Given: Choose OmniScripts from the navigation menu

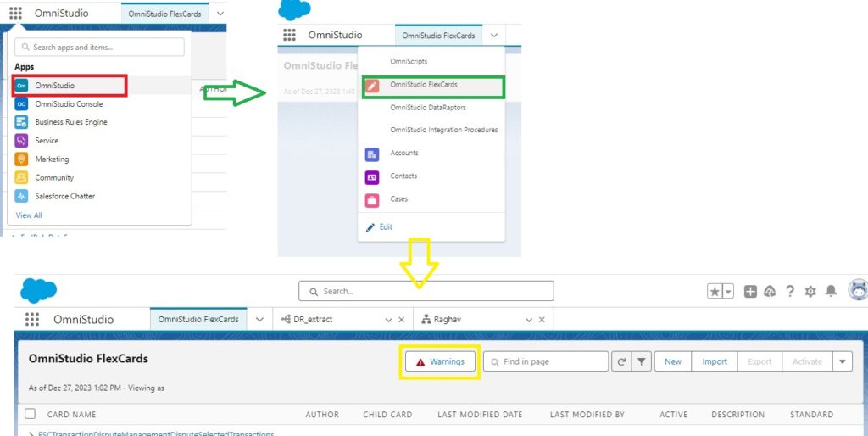Looking at the screenshot, I should (x=409, y=61).
